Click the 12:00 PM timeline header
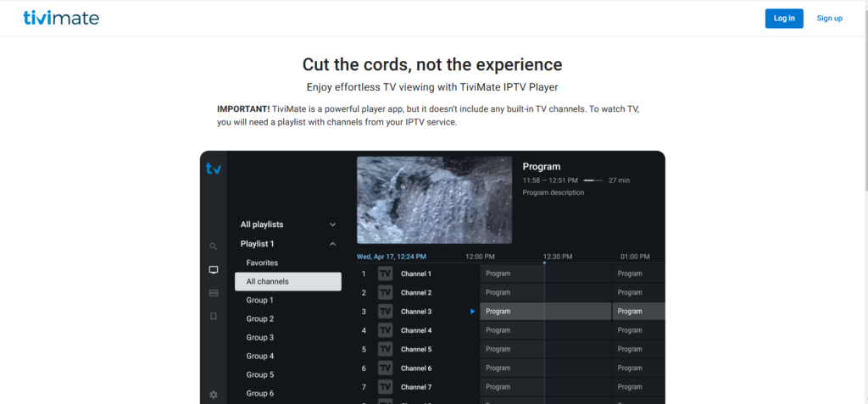This screenshot has height=404, width=868. pyautogui.click(x=480, y=257)
